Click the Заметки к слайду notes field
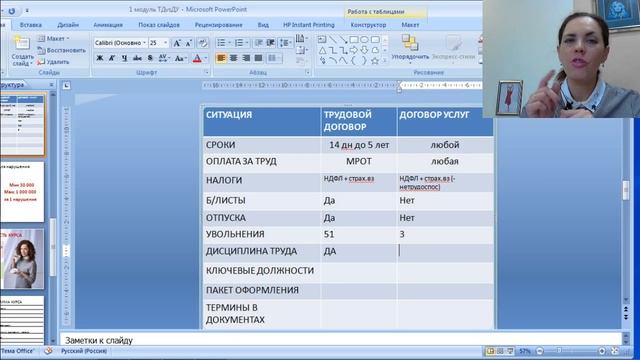Viewport: 640px width, 360px height. [341, 340]
